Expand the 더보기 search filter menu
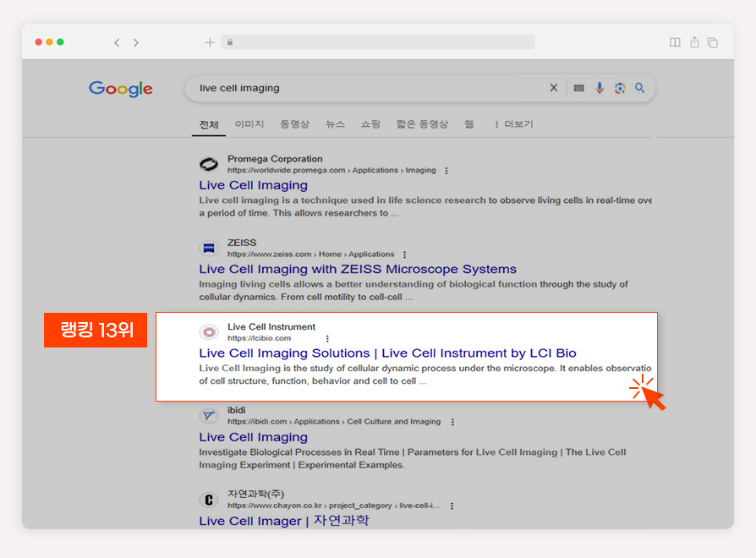 [x=514, y=124]
